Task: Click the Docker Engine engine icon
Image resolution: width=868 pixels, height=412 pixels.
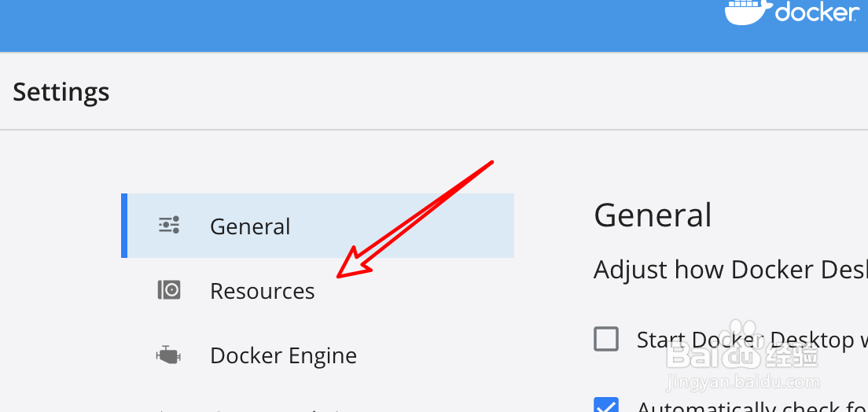Action: (x=168, y=355)
